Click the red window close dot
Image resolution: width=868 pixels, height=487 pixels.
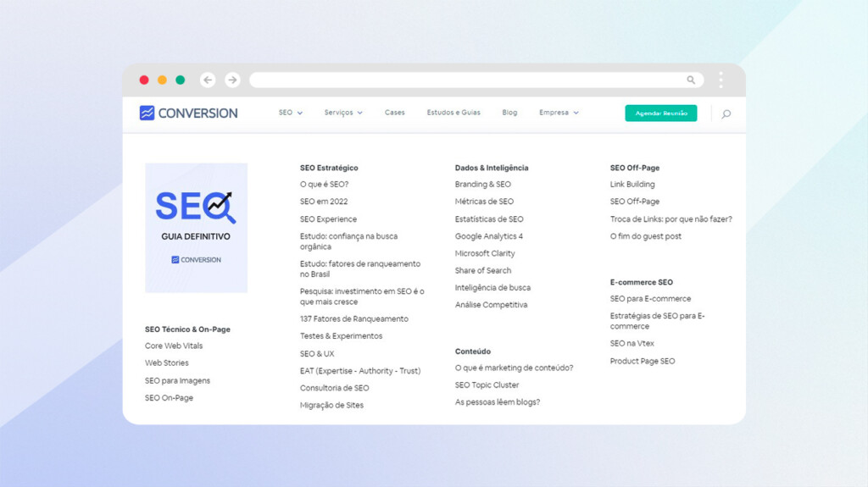[x=144, y=80]
